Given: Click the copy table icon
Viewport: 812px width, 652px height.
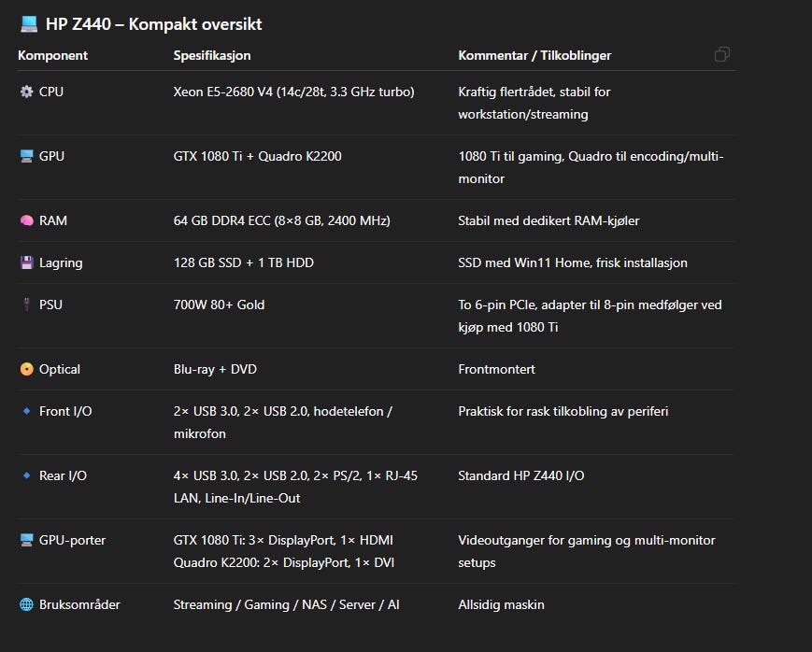Looking at the screenshot, I should [x=721, y=55].
